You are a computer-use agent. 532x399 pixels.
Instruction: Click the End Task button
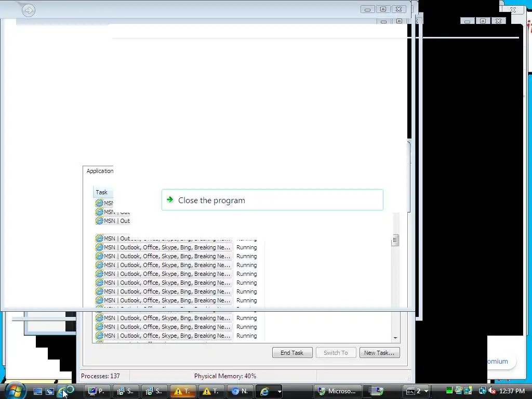pyautogui.click(x=292, y=353)
